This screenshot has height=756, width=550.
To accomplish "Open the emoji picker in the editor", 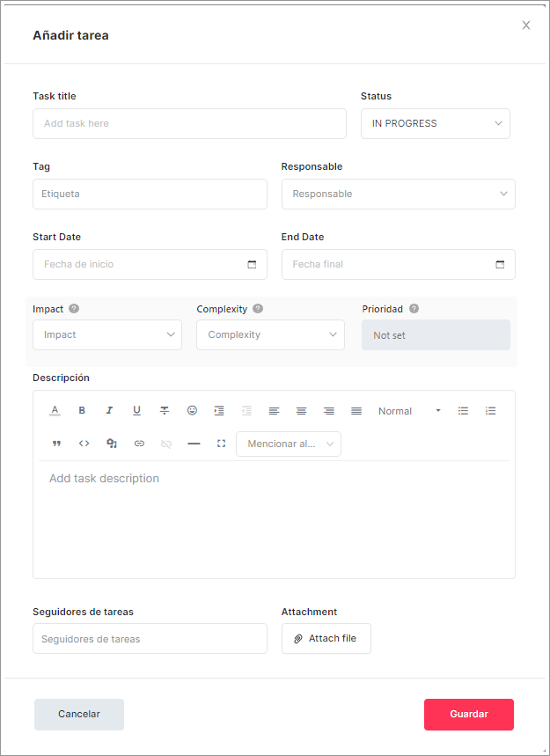I will tap(191, 410).
